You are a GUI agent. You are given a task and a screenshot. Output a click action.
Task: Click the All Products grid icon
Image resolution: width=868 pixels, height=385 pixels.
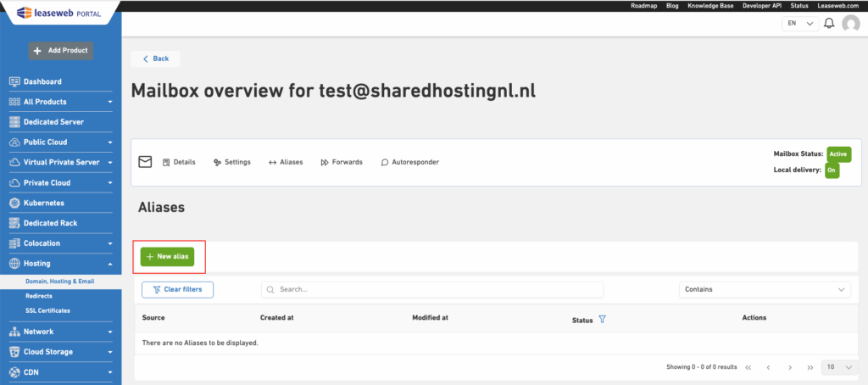[x=15, y=102]
